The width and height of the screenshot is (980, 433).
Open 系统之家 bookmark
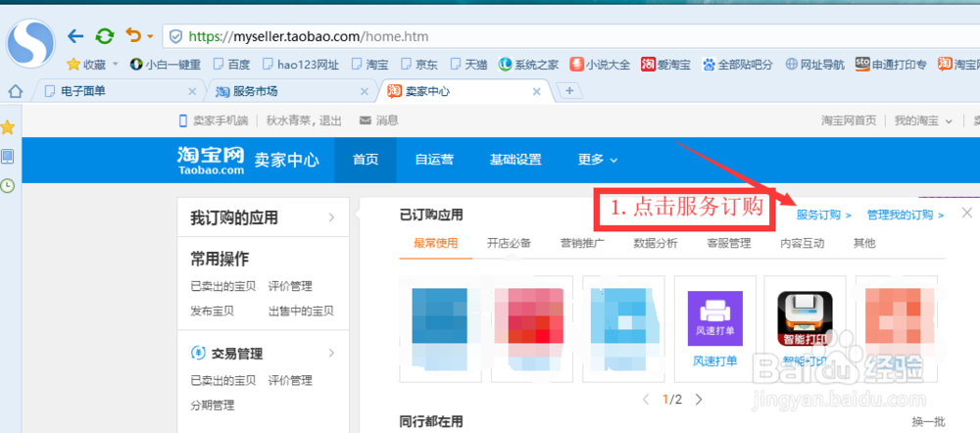coord(528,65)
